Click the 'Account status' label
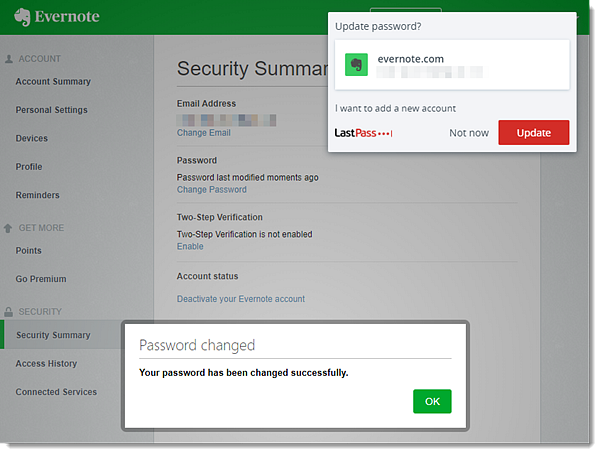Image resolution: width=600 pixels, height=454 pixels. click(x=207, y=276)
